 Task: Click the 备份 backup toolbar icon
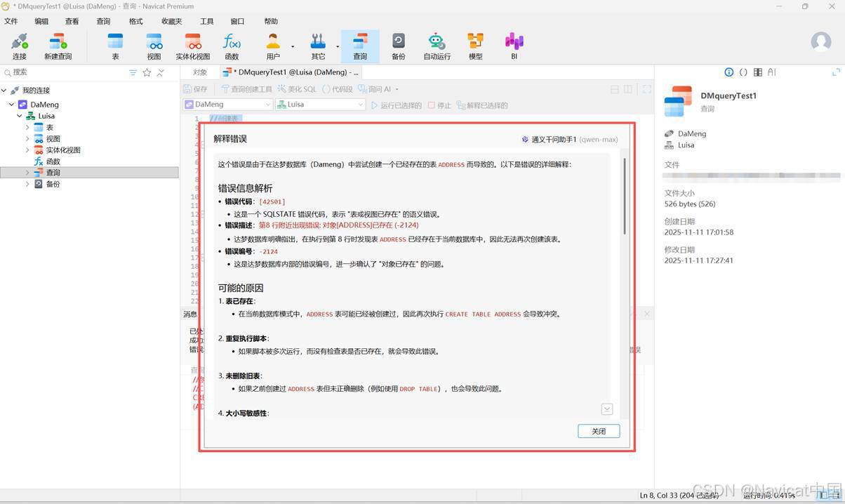point(398,46)
